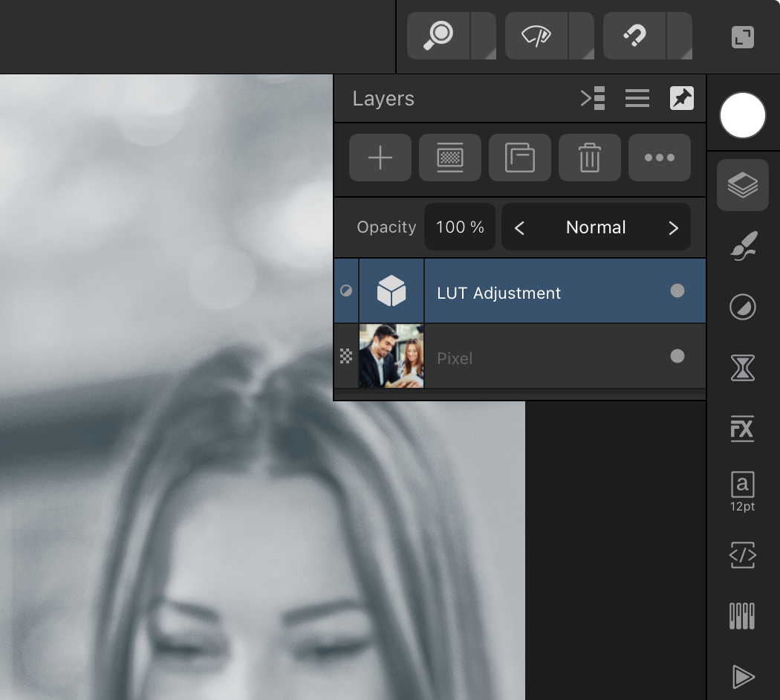Open the Text 12pt studio
Screen dimensions: 780x700
[743, 491]
